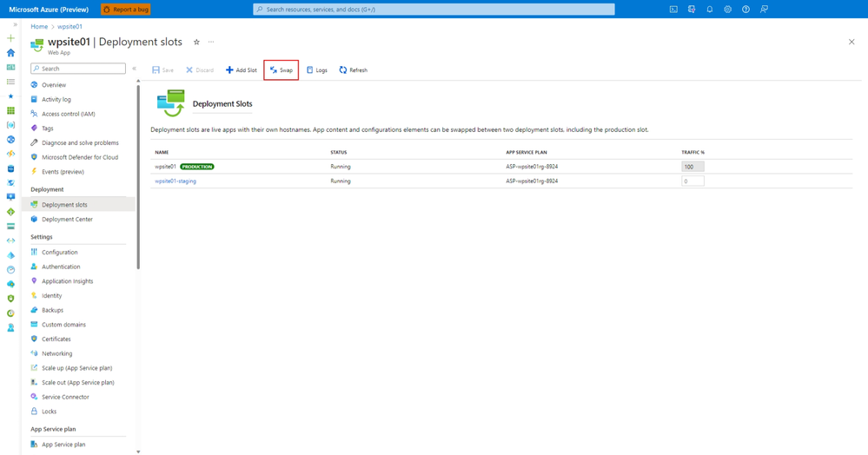Select Deployment slots menu item

tap(78, 205)
